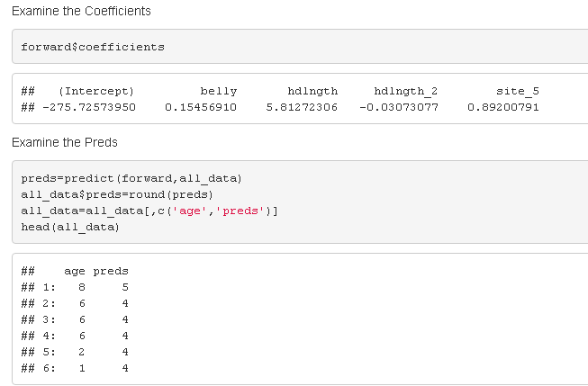Viewport: 588px width, 386px height.
Task: Click the red 'age' string in code
Action: [189, 211]
